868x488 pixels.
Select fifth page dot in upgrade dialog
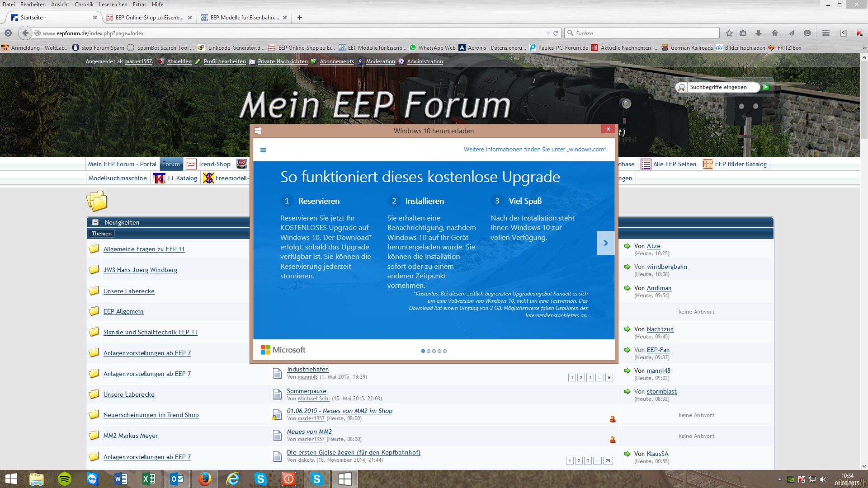coord(445,351)
